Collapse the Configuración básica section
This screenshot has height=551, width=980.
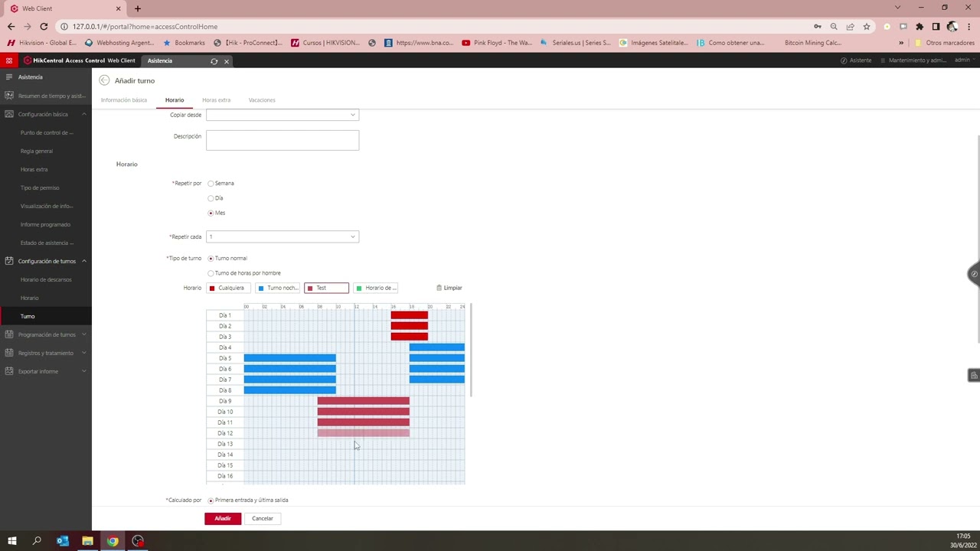click(84, 114)
